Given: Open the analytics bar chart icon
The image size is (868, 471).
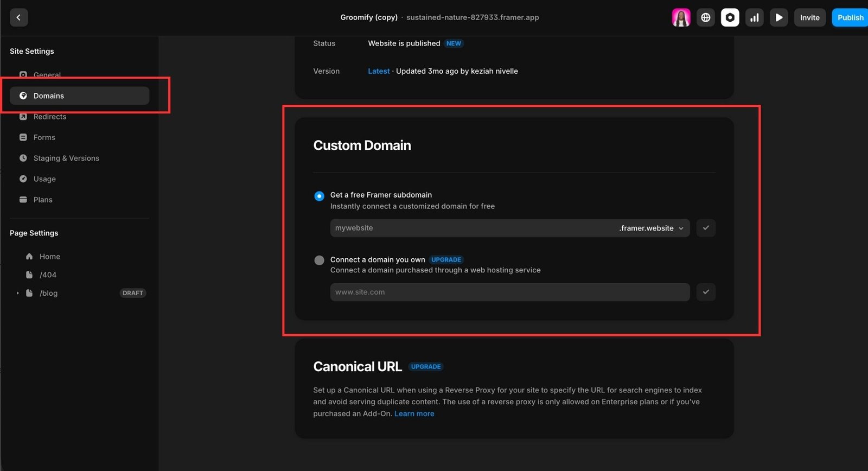Looking at the screenshot, I should point(754,17).
